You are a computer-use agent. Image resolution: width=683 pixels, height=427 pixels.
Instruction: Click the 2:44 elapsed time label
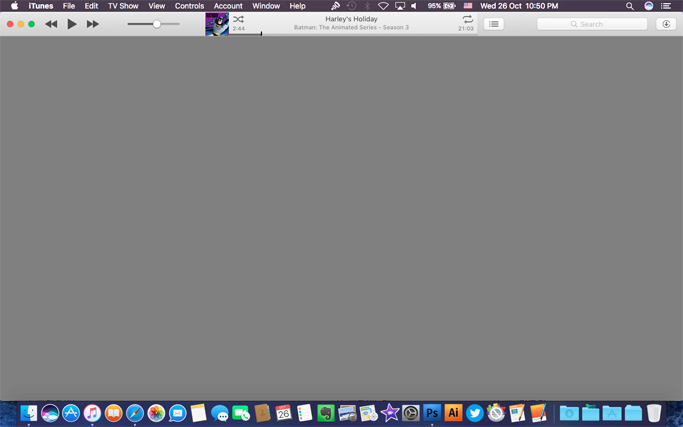tap(239, 28)
